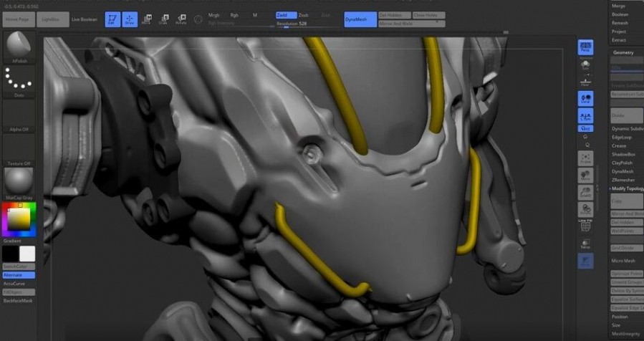The height and width of the screenshot is (341, 644).
Task: Expand the ZRemesher section
Action: click(x=623, y=180)
